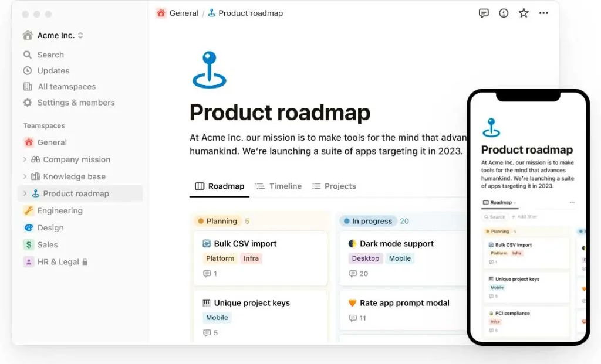The image size is (601, 364).
Task: Open the Acme Inc. workspace switcher
Action: click(53, 35)
